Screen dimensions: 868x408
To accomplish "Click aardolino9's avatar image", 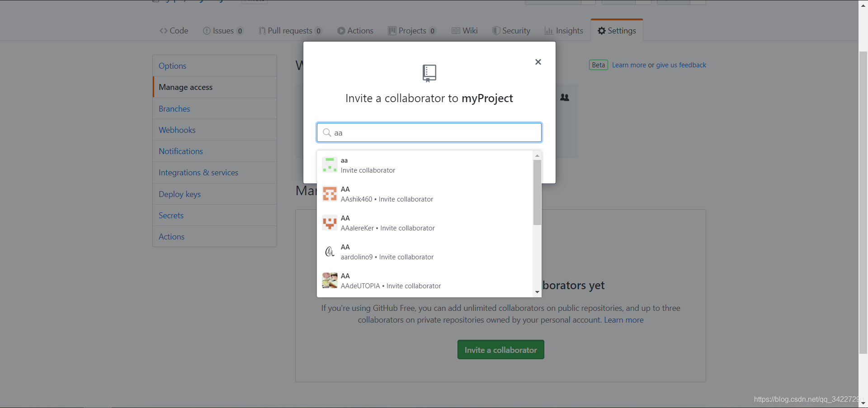I will point(330,252).
